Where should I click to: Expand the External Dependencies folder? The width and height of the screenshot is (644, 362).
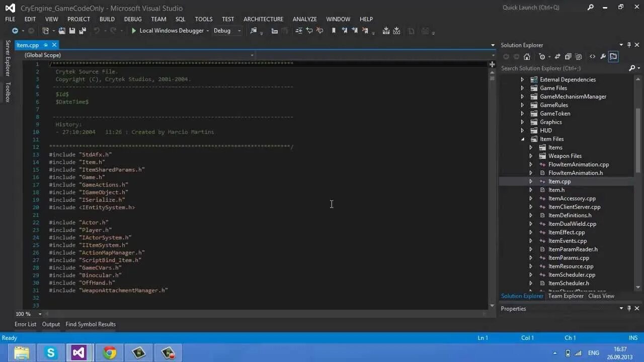point(522,80)
